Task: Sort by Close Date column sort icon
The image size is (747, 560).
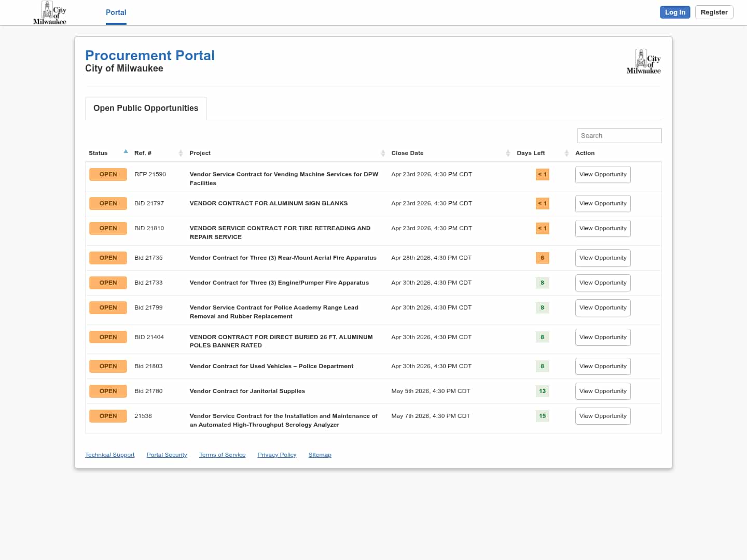Action: click(x=508, y=153)
